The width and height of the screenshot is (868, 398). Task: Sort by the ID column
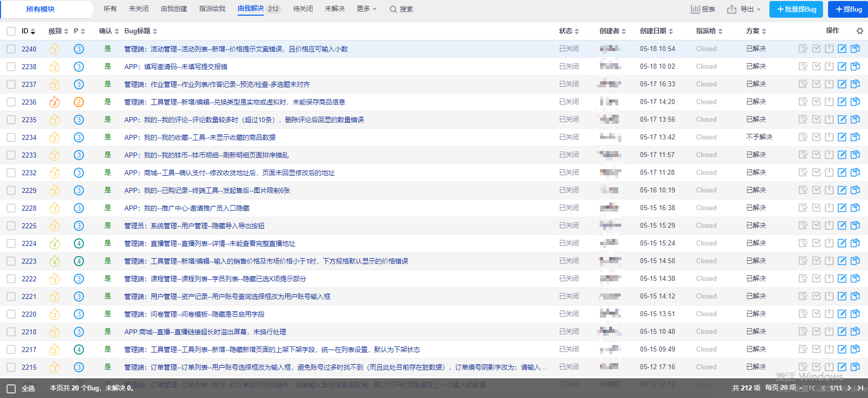(x=28, y=31)
